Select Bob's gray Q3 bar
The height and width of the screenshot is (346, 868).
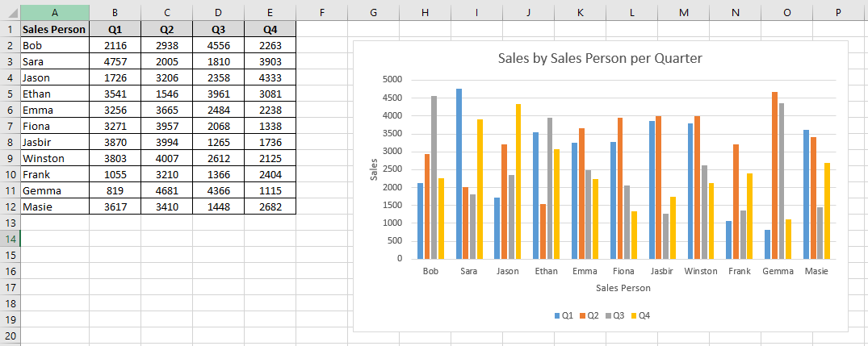point(434,177)
